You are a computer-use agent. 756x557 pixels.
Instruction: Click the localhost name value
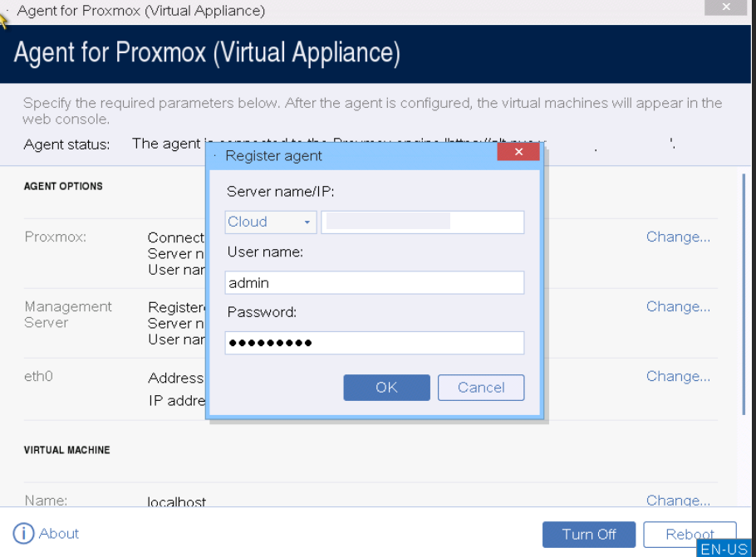pos(176,502)
